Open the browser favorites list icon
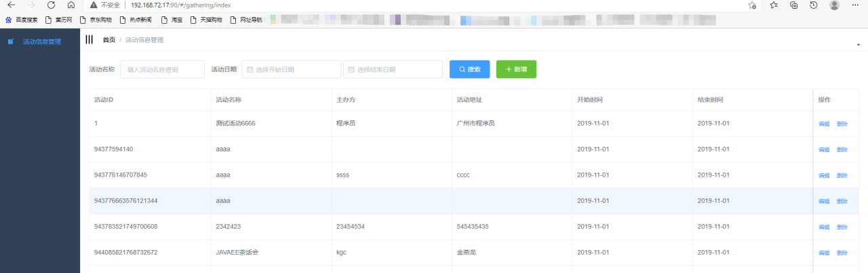The height and width of the screenshot is (273, 868). [774, 5]
